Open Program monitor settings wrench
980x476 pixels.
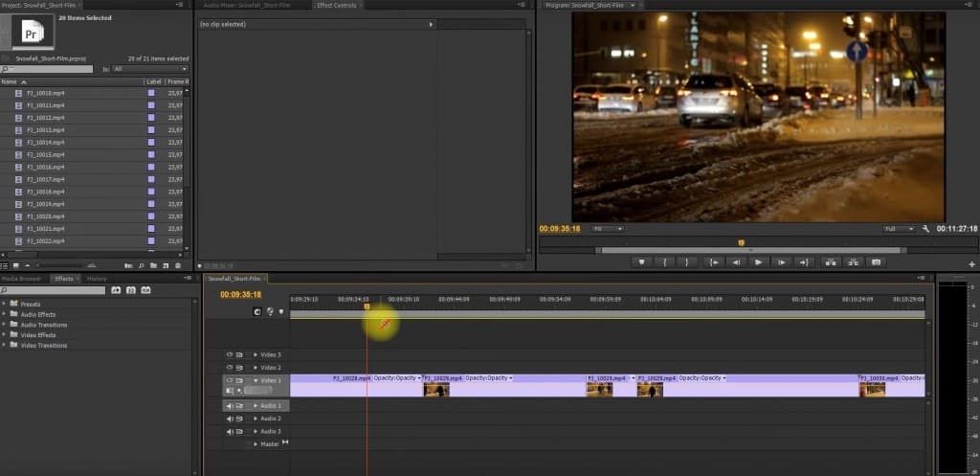point(925,229)
